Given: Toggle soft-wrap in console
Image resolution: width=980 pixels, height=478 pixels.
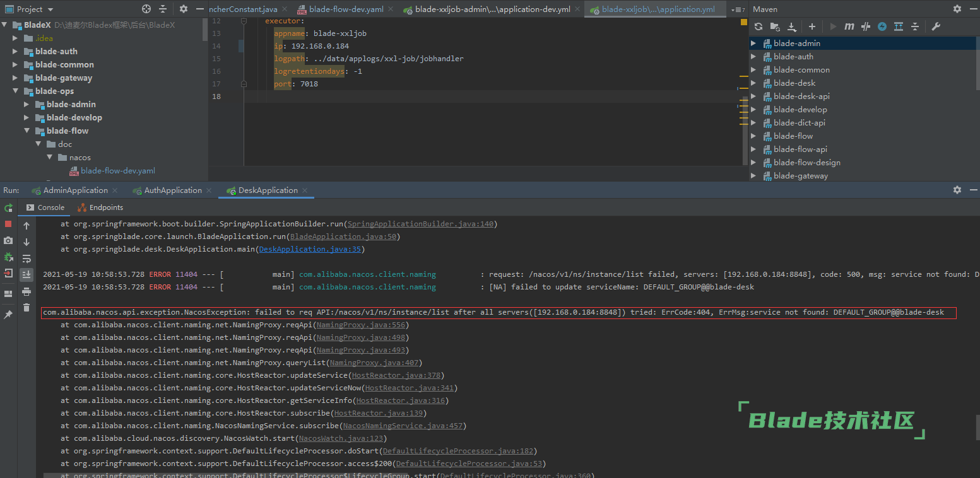Looking at the screenshot, I should [27, 258].
